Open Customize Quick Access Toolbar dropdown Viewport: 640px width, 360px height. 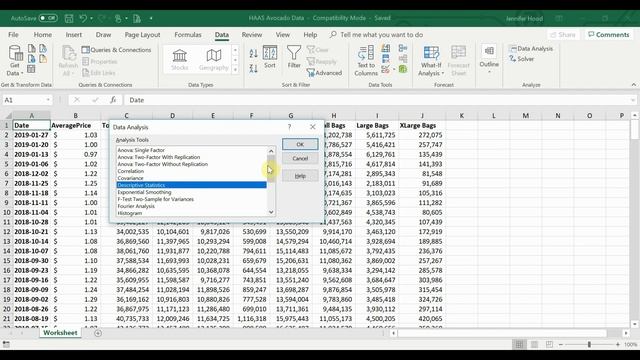(x=151, y=18)
